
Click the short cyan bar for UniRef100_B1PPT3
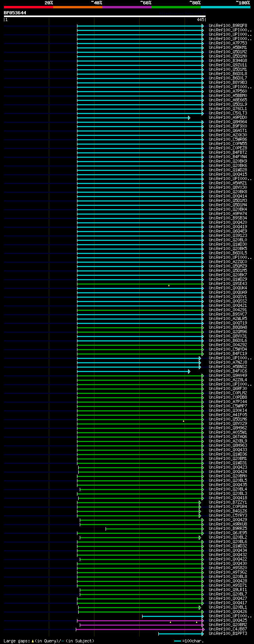coord(181,634)
